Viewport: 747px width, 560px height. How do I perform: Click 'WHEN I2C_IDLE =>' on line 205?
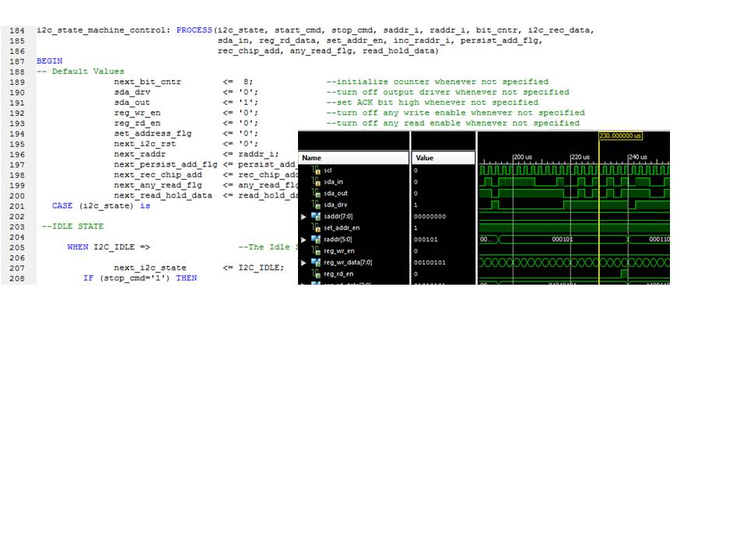pos(109,247)
